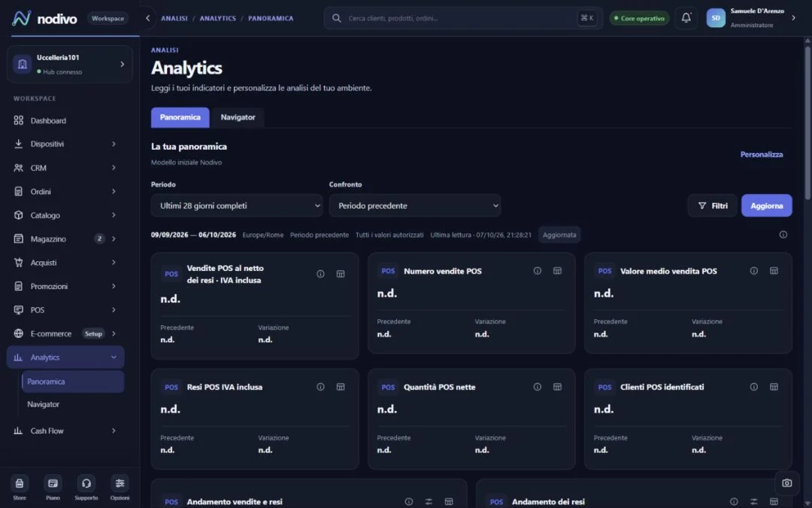Click Workspace badge
Viewport: 812px width, 508px height.
pos(108,19)
